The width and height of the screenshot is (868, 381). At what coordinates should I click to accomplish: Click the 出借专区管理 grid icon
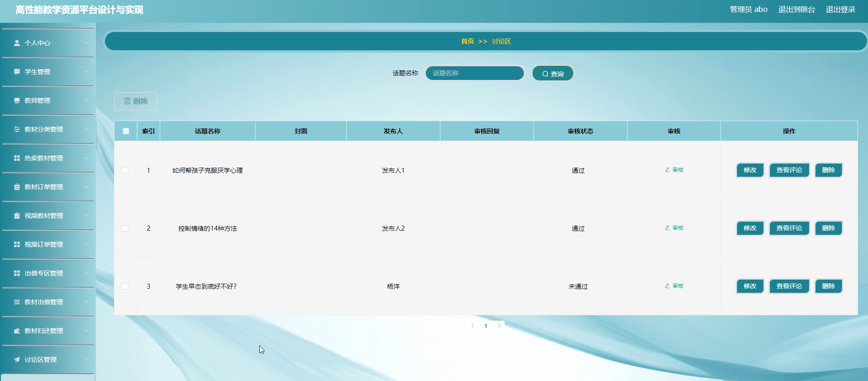(17, 273)
